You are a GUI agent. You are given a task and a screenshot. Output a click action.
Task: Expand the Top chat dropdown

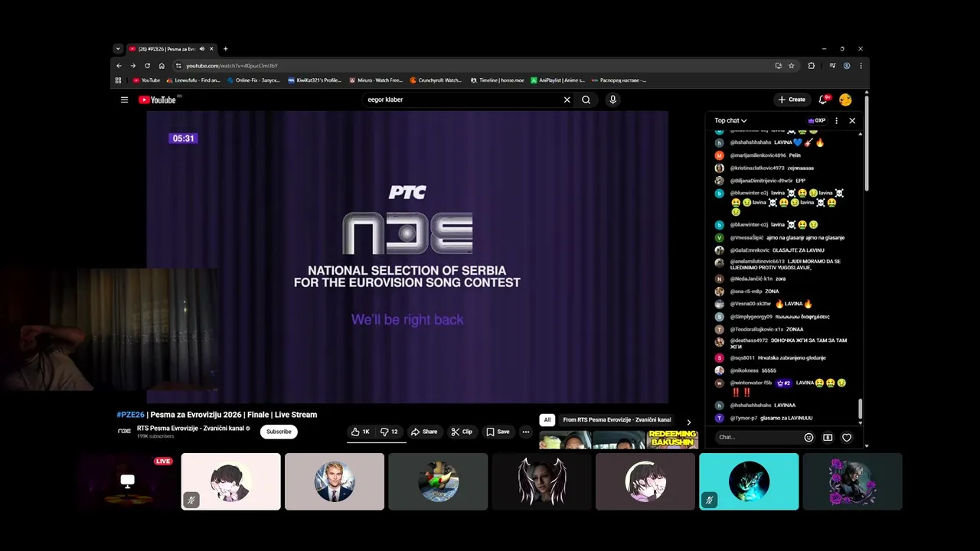point(730,120)
